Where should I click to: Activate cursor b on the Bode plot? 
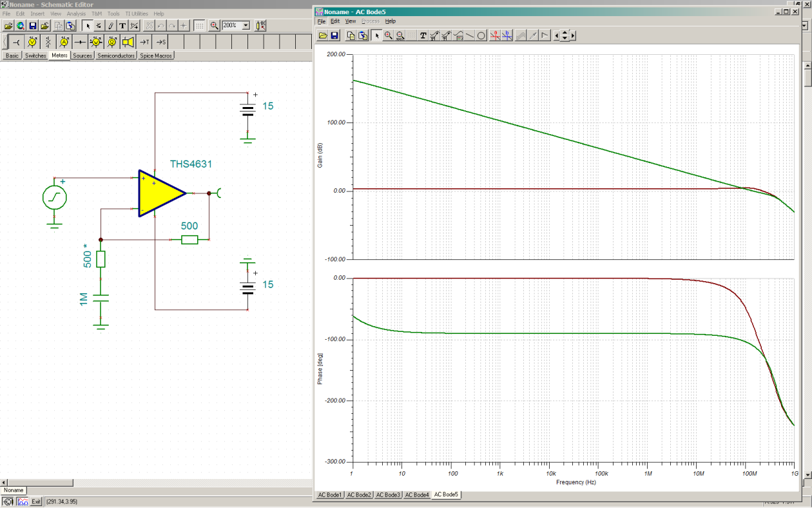(x=507, y=35)
